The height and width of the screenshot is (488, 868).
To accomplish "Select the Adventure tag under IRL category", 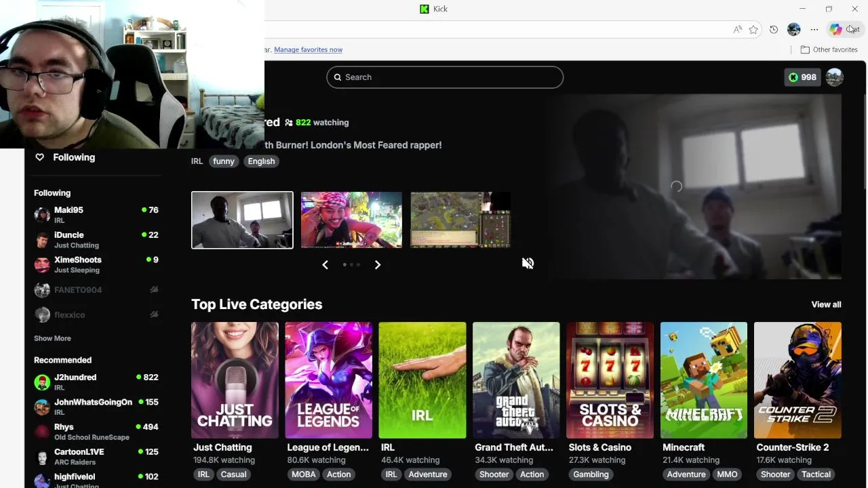I will (x=428, y=474).
